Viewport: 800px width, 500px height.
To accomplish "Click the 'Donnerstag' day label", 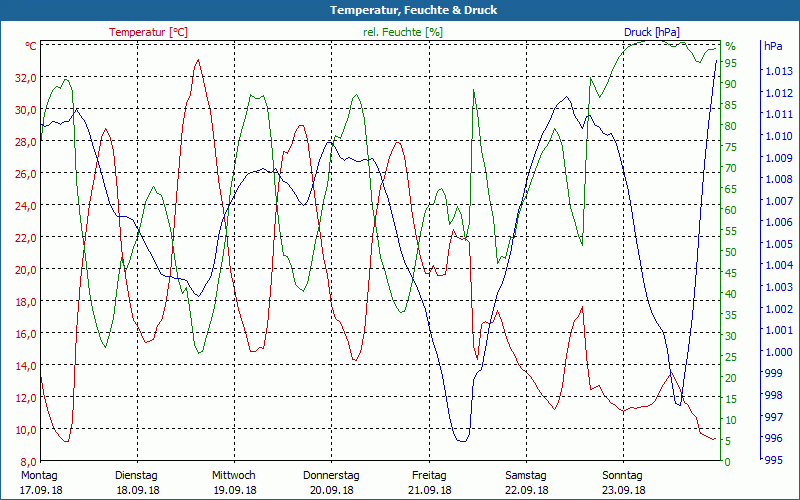I will click(331, 475).
